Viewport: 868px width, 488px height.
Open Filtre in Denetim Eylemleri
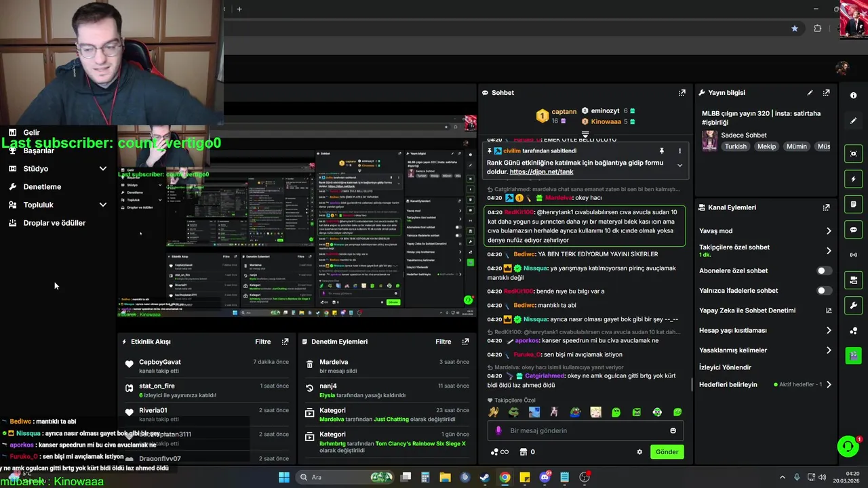point(443,342)
